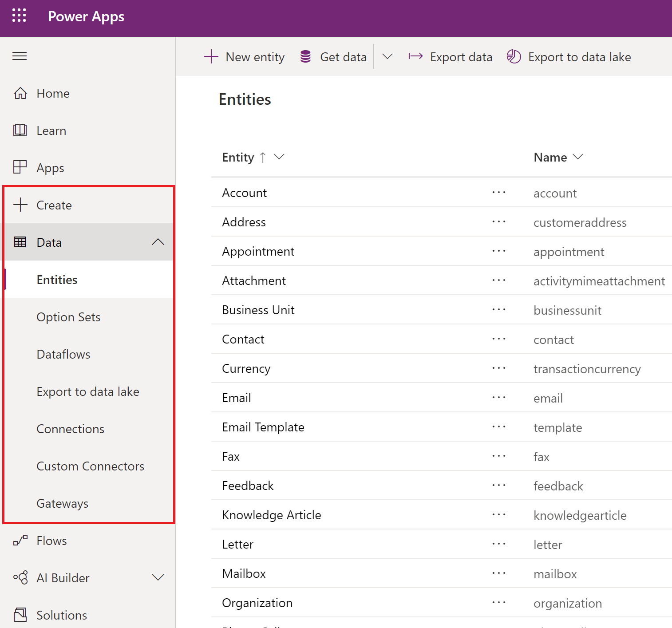Open more options for Email Template row
Image resolution: width=672 pixels, height=628 pixels.
tap(499, 427)
